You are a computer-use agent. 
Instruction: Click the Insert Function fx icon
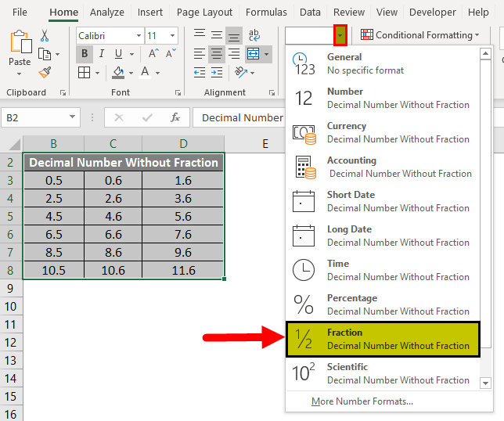point(176,117)
